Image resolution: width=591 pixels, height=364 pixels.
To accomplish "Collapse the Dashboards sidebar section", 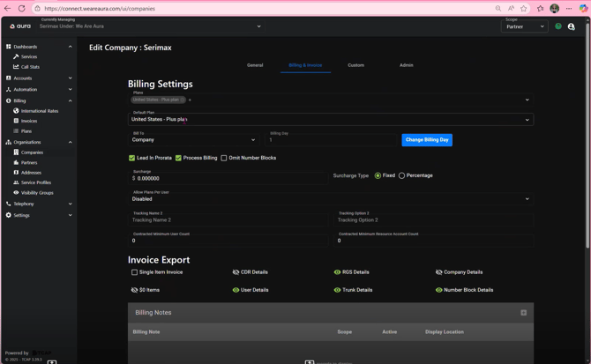I will pos(70,47).
